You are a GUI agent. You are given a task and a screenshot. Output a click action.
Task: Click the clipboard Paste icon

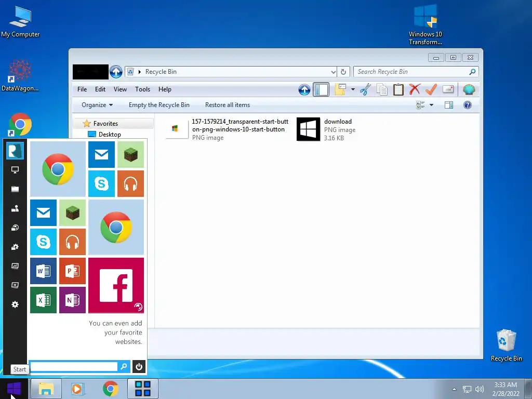[x=398, y=89]
